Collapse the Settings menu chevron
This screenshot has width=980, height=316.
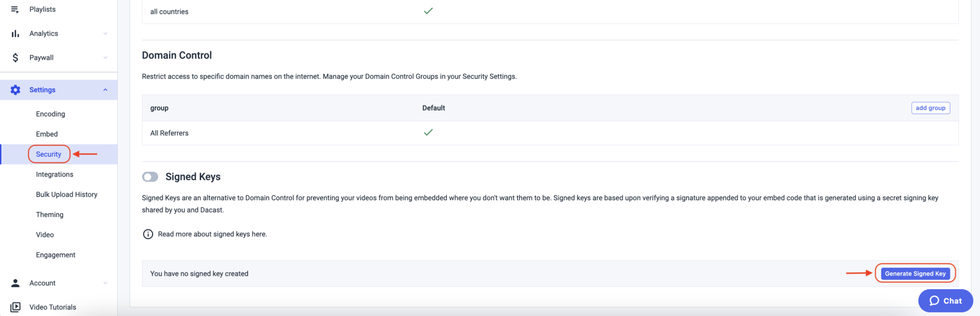105,90
